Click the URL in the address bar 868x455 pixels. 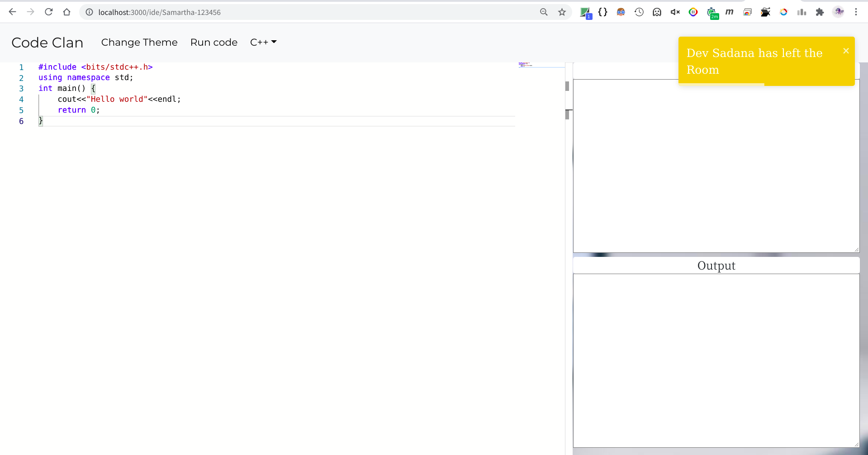point(159,12)
